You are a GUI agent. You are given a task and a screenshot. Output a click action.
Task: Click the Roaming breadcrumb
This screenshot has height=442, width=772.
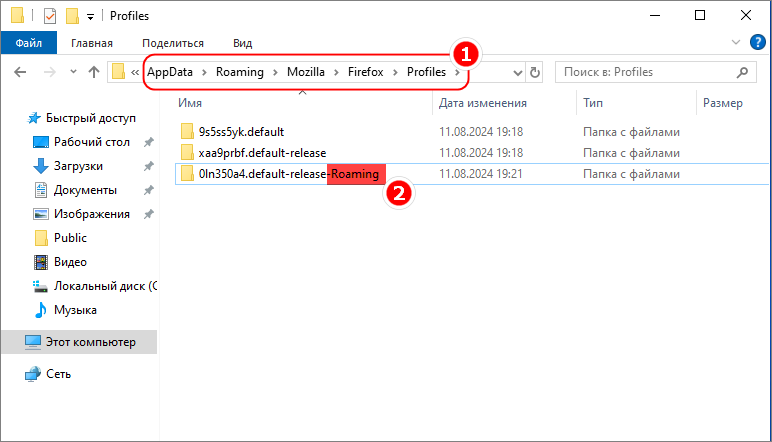point(240,72)
